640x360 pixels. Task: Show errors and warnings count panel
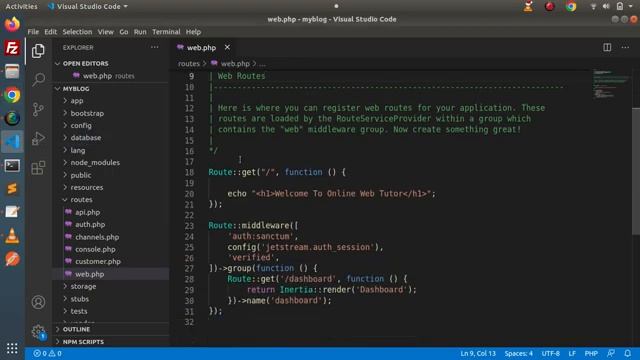[47, 353]
